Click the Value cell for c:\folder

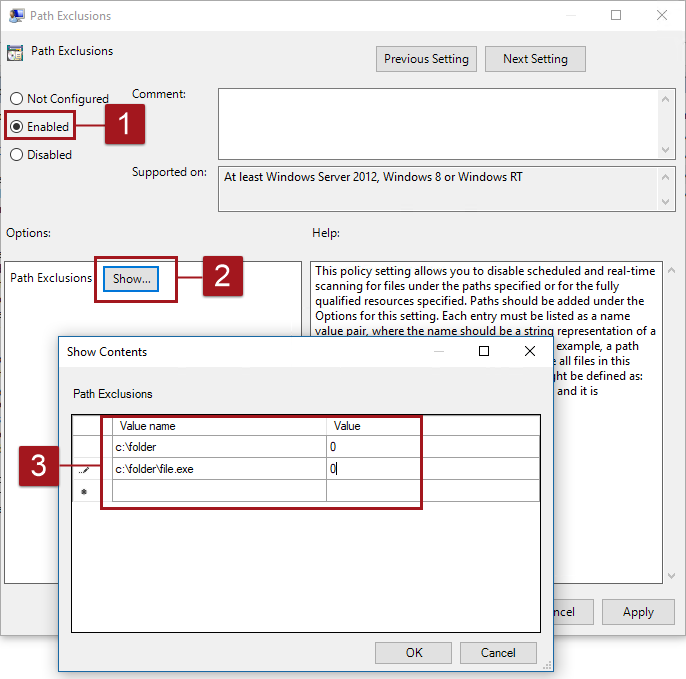[432, 447]
